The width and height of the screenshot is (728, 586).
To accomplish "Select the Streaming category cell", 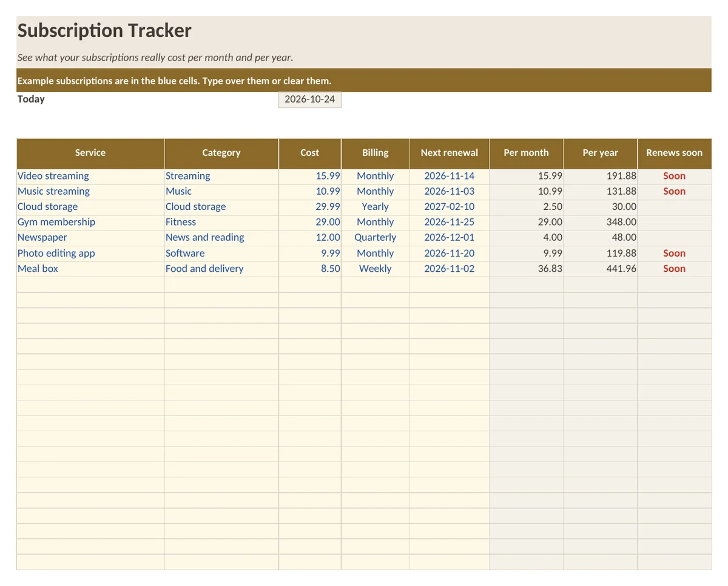I will pyautogui.click(x=221, y=176).
